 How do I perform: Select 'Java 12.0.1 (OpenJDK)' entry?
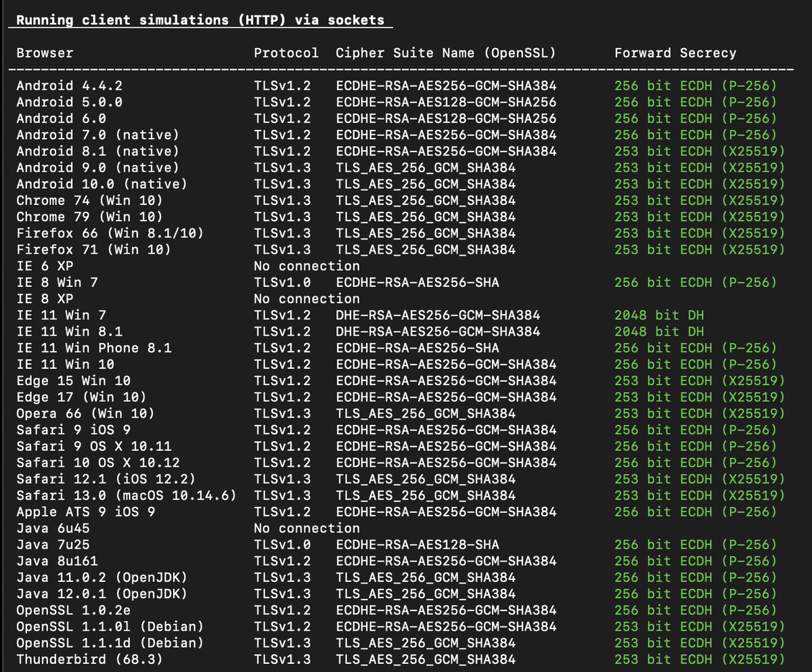[102, 593]
